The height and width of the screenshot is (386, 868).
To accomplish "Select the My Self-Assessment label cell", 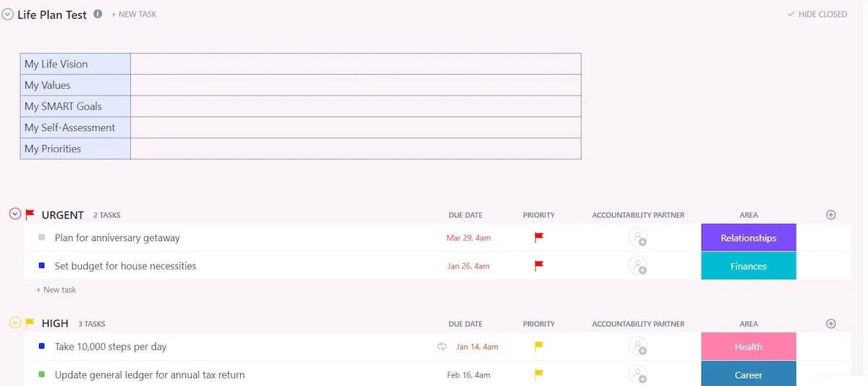I will [75, 127].
